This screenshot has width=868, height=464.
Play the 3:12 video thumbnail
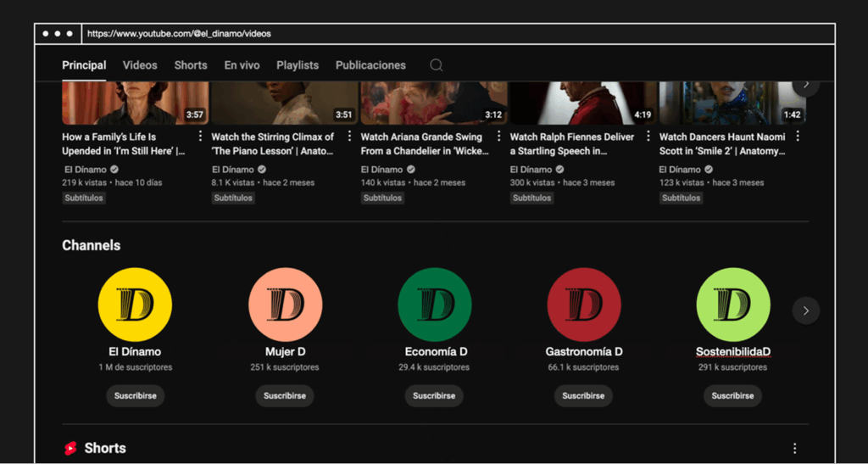coord(434,103)
